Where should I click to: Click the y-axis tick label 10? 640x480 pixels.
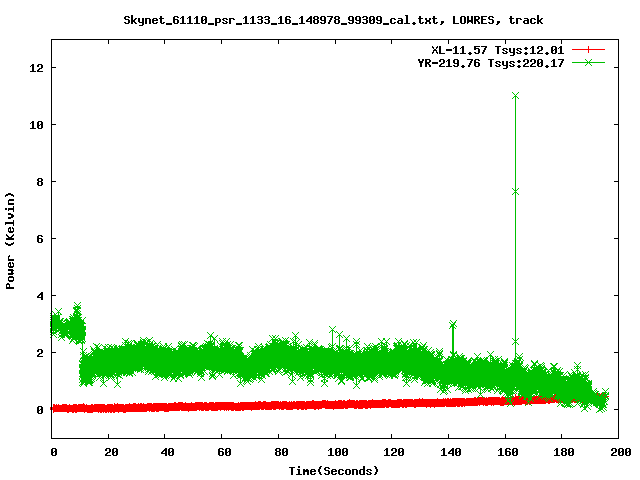(x=35, y=125)
